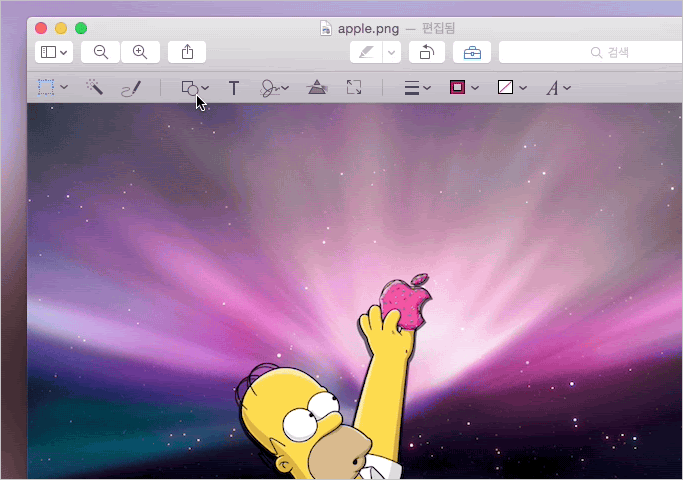Expand the selection tools dropdown arrow

[64, 88]
